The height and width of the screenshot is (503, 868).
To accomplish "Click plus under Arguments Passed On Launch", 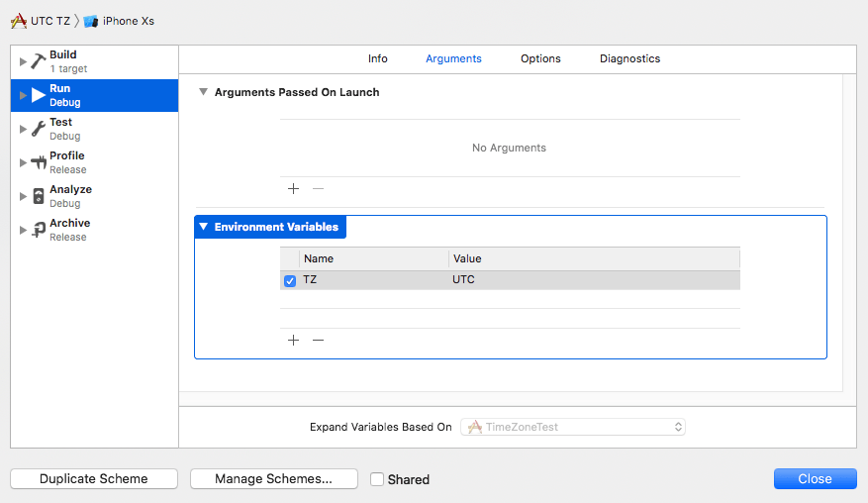I will pyautogui.click(x=293, y=188).
